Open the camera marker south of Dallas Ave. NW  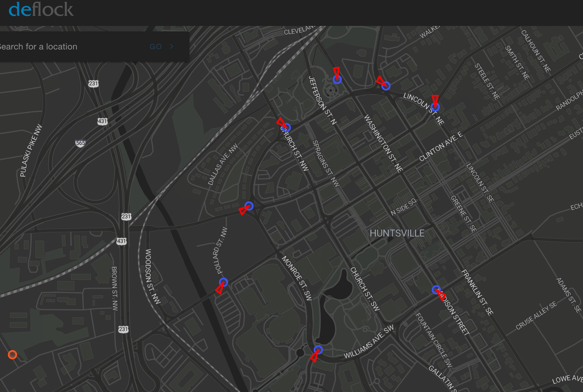click(x=249, y=206)
